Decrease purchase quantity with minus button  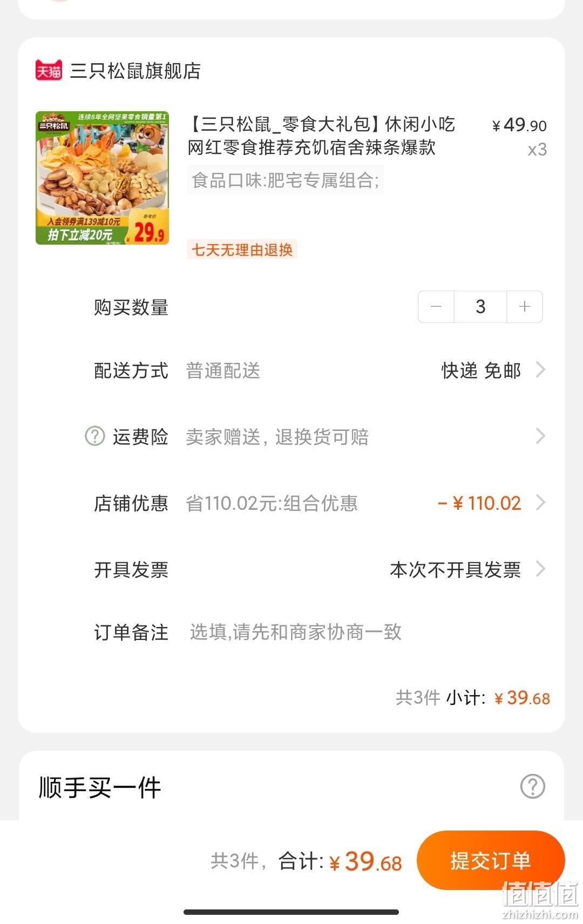pos(436,307)
